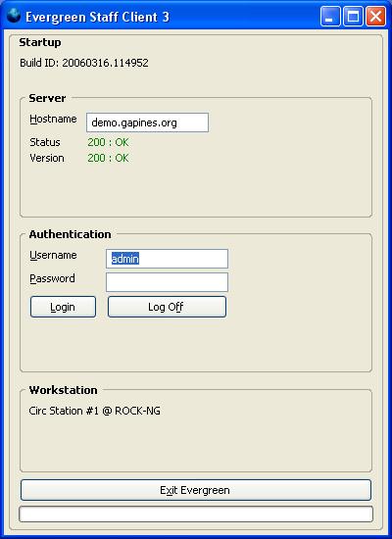
Task: Click the Hostname label
Action: tap(53, 119)
